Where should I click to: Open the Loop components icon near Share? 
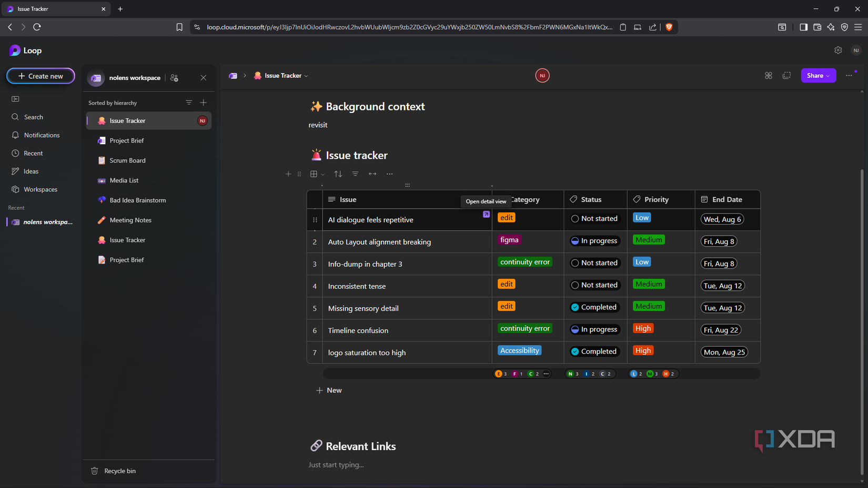[x=769, y=76]
